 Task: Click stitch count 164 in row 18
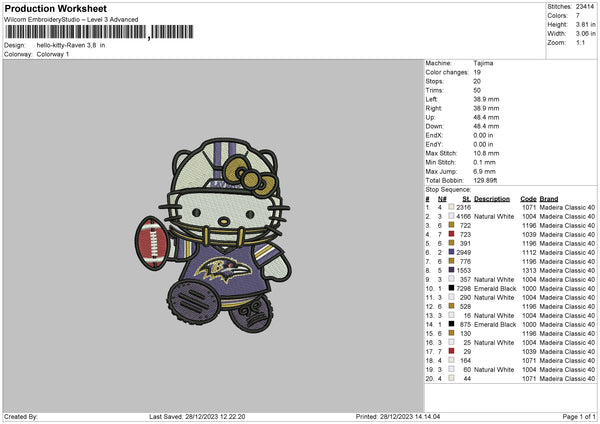[x=465, y=360]
